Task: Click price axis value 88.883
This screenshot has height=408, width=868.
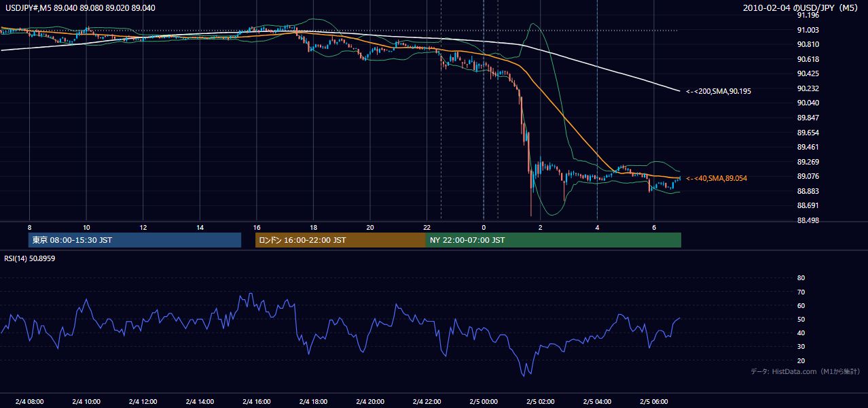Action: click(808, 191)
